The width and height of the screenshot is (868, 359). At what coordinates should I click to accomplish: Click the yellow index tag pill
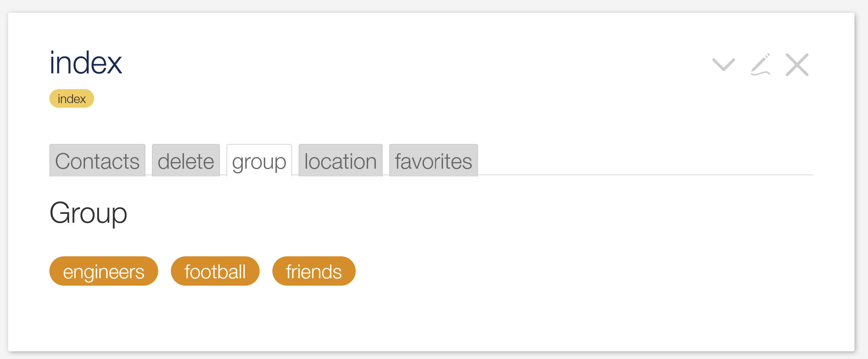(72, 98)
